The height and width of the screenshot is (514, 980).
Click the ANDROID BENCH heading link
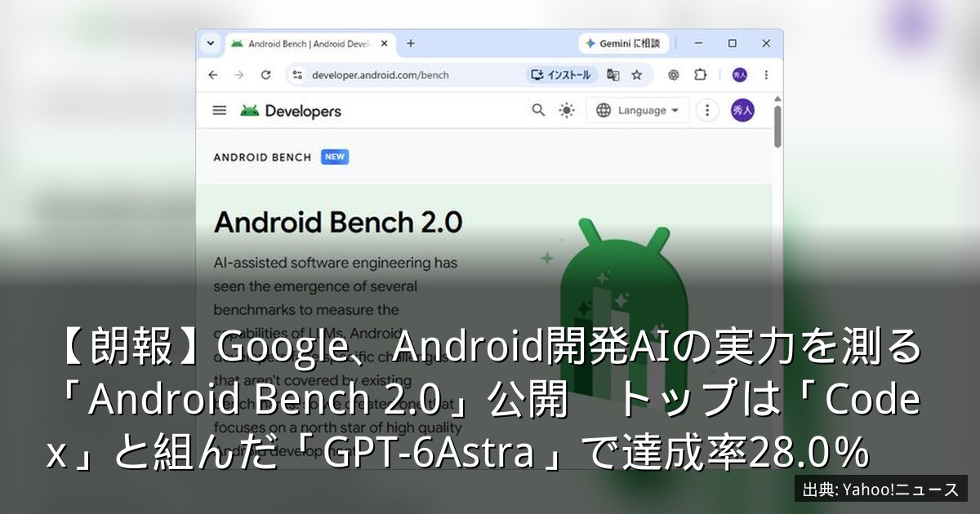click(x=262, y=157)
